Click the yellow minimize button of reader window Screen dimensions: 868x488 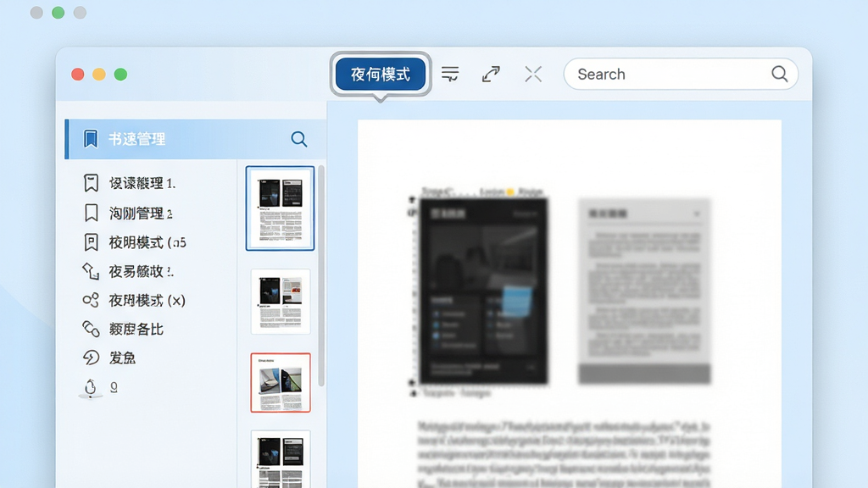point(99,75)
